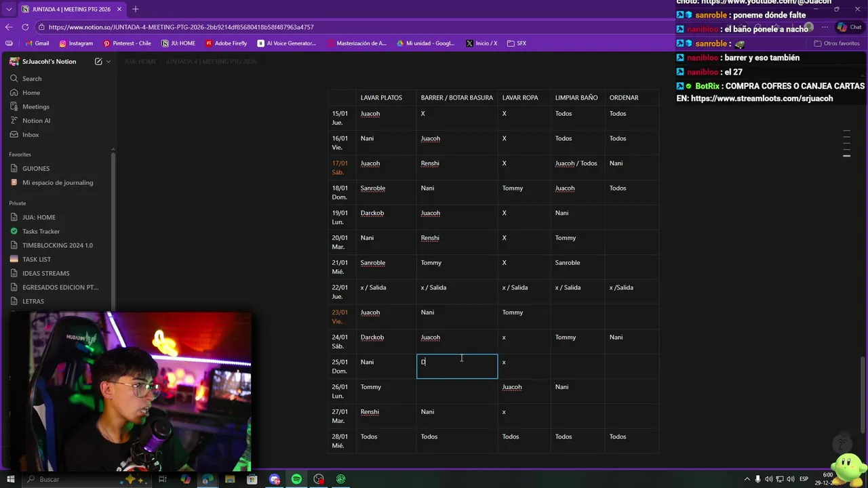This screenshot has width=868, height=488.
Task: Open the AI Voice Generator bookmark
Action: pyautogui.click(x=287, y=43)
